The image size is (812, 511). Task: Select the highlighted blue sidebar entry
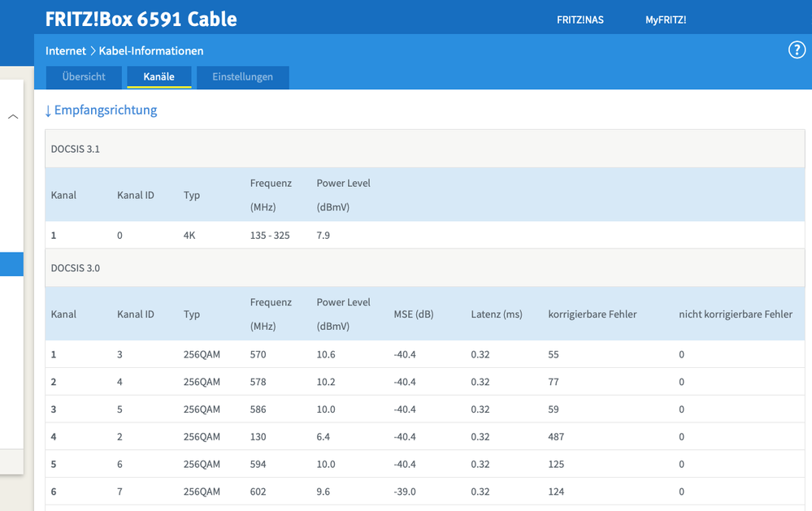11,264
